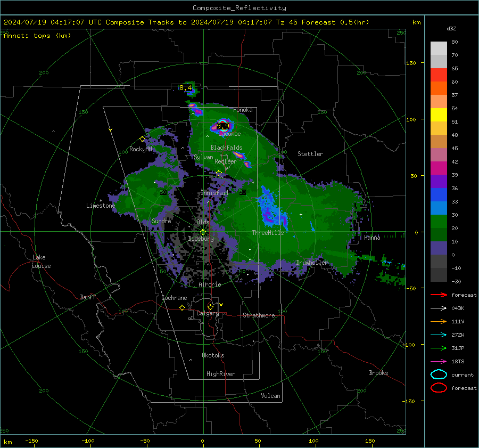479x448 pixels.
Task: Click the Strathmore label
Action: tap(259, 315)
